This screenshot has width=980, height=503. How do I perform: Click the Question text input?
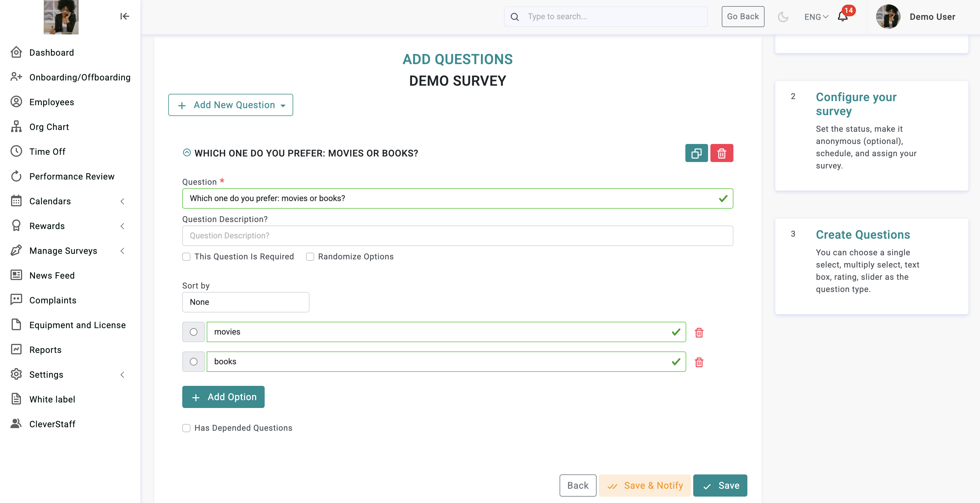pyautogui.click(x=457, y=198)
